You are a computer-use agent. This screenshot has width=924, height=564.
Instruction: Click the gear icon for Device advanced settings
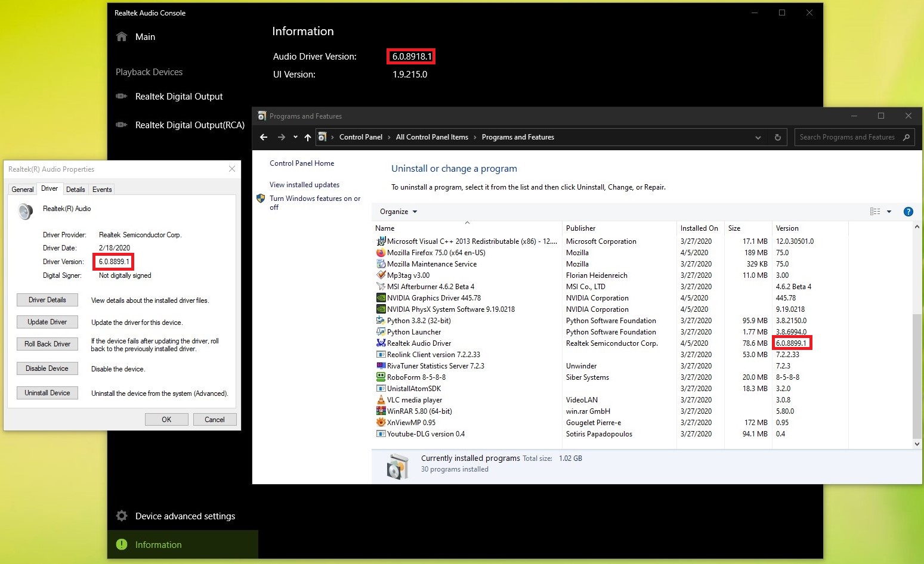coord(122,516)
